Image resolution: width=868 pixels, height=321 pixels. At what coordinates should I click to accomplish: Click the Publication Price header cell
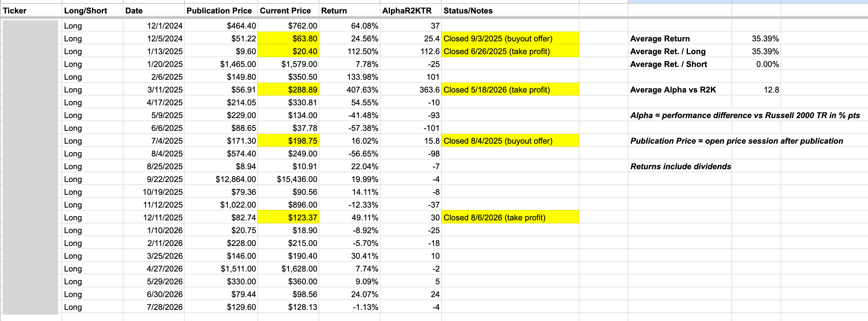click(221, 11)
